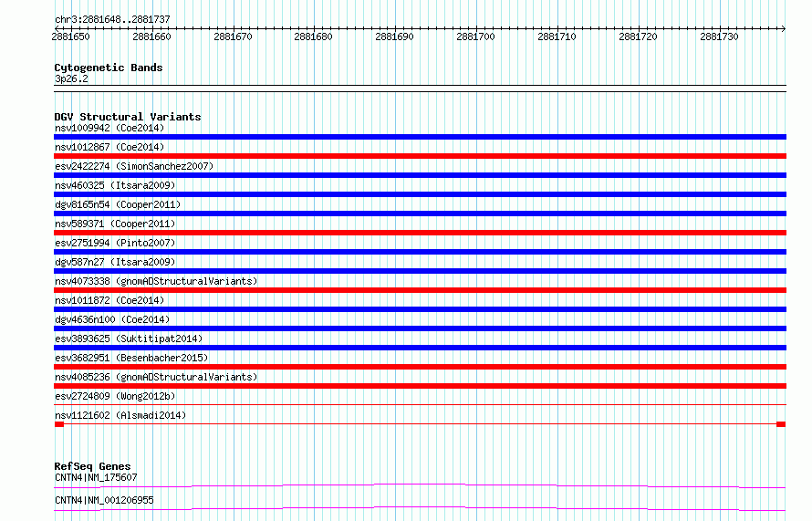
Task: Click ruler position 2881660
Action: coord(151,36)
